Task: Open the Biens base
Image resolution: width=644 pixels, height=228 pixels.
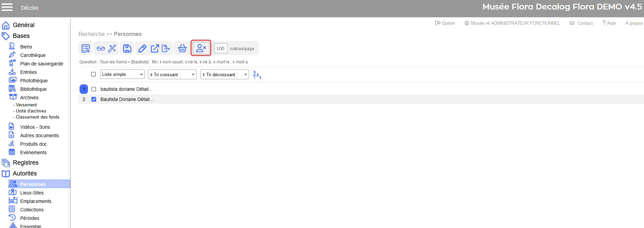Action: tap(26, 47)
